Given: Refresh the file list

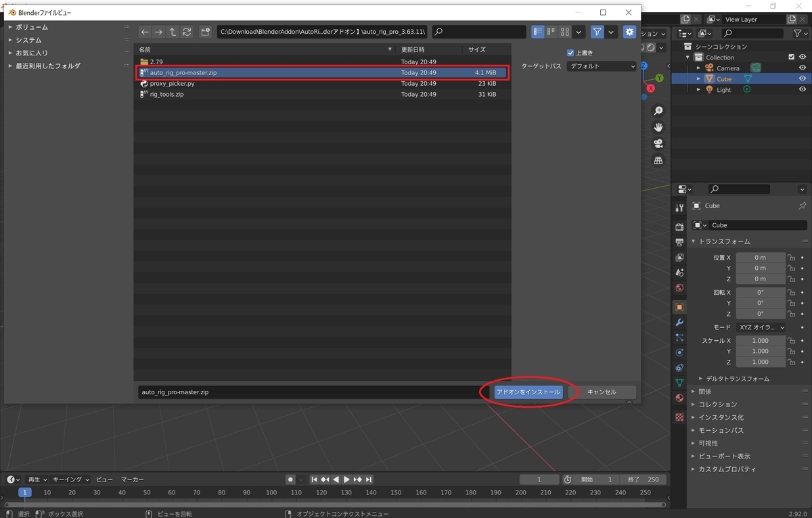Looking at the screenshot, I should tap(187, 32).
